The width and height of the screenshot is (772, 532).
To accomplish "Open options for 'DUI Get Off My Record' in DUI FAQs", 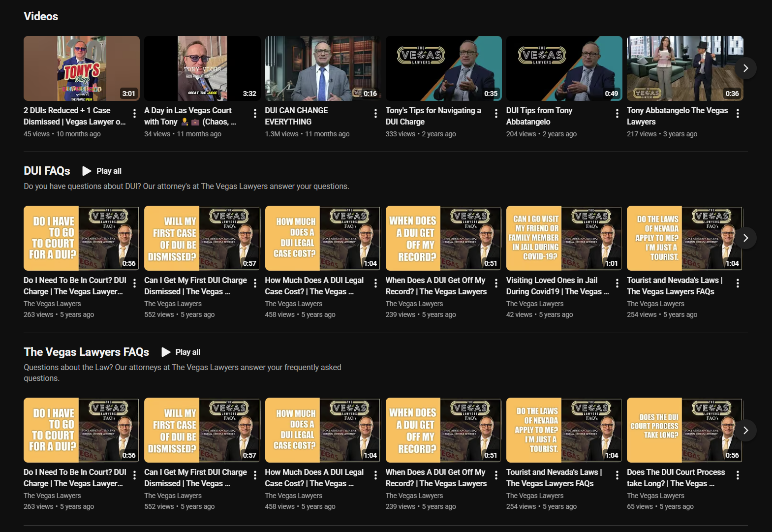I will (496, 283).
